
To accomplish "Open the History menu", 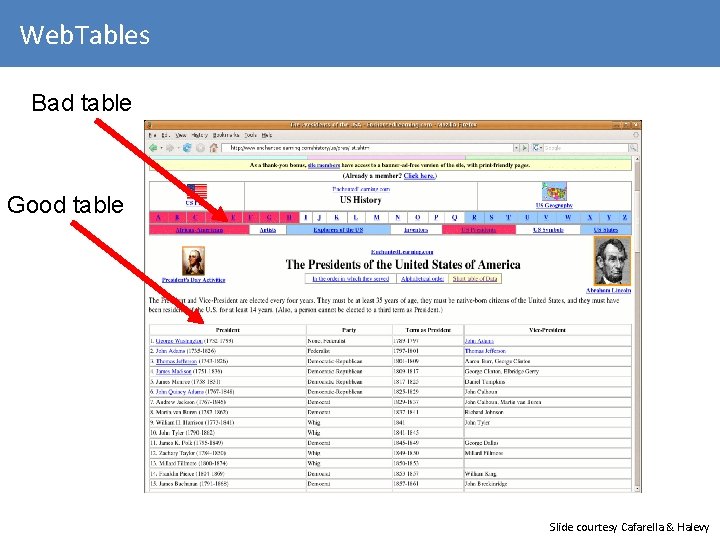I will coord(200,135).
